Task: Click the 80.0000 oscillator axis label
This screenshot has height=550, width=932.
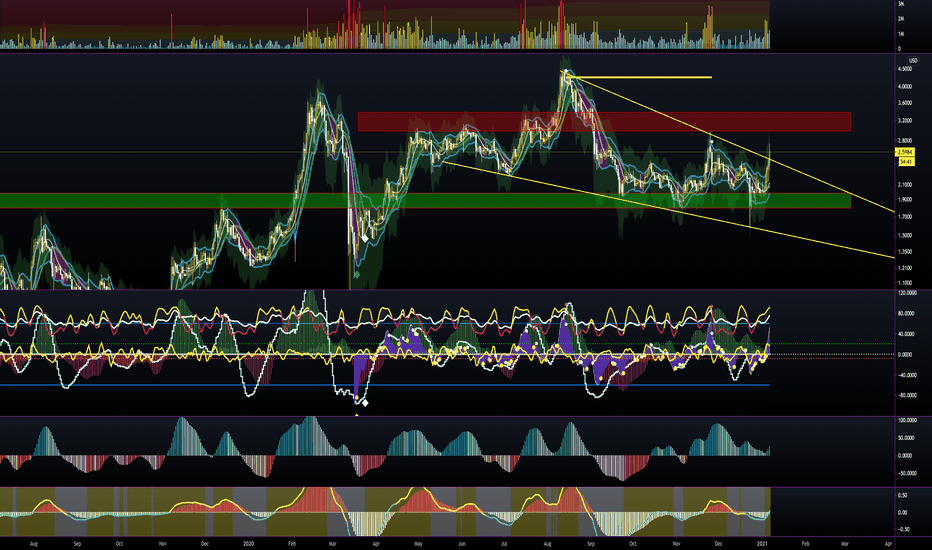Action: [x=906, y=314]
